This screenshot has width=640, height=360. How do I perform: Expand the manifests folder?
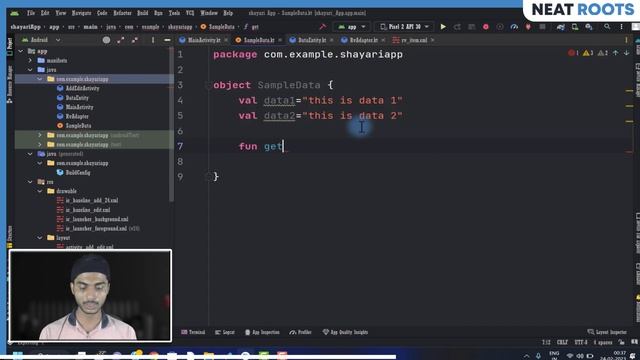(30, 60)
